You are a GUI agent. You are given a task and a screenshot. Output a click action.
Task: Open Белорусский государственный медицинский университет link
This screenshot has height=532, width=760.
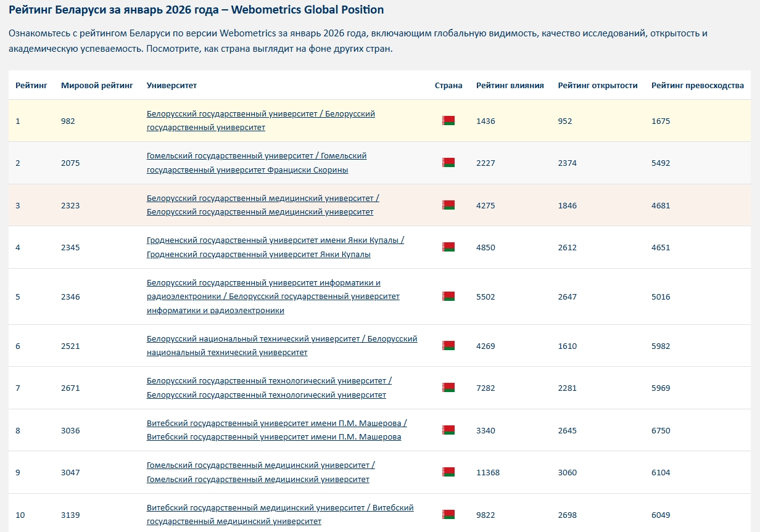click(262, 198)
